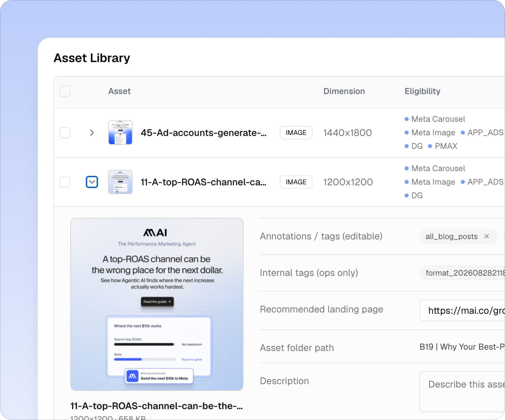The image size is (505, 420).
Task: Click the 1440x1800 dimension value
Action: tap(348, 133)
